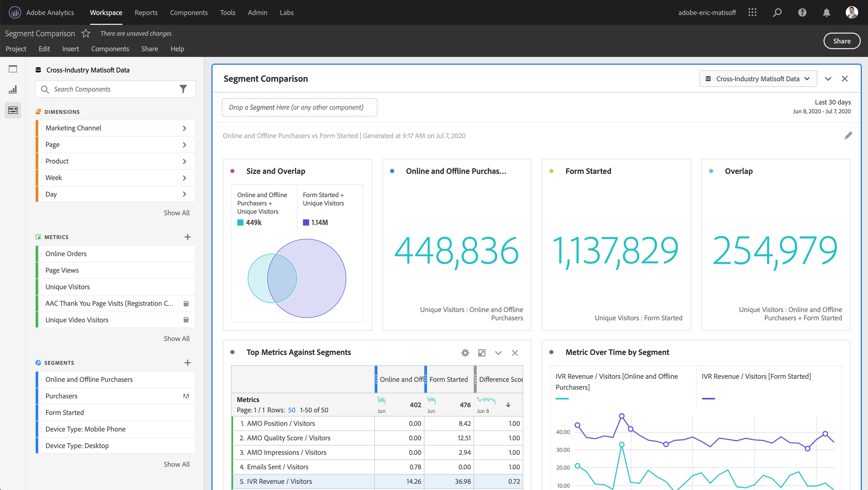
Task: Sort by Difference Score down arrow
Action: pos(508,405)
